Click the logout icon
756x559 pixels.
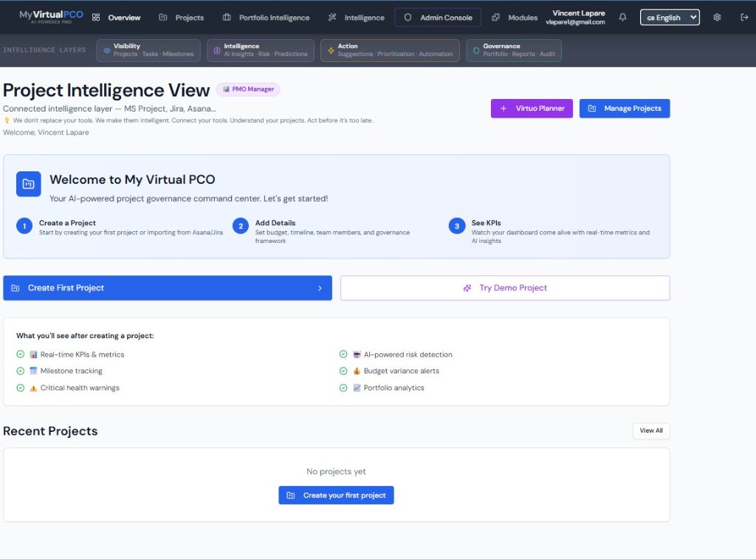[x=744, y=18]
